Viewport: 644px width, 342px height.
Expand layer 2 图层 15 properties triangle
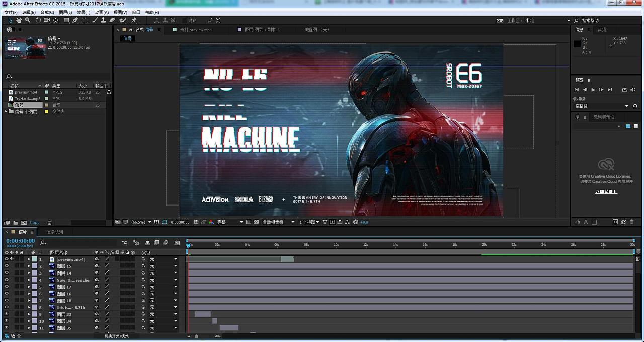(29, 266)
